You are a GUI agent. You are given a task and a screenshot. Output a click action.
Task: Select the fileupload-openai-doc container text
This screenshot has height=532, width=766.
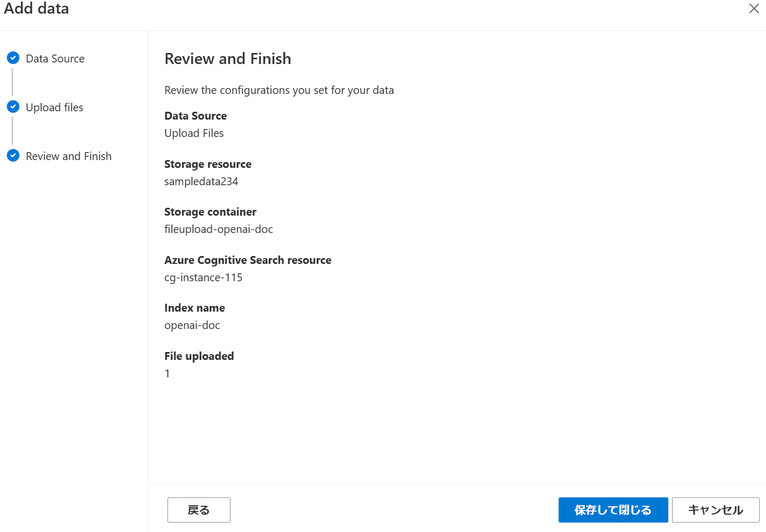coord(218,229)
